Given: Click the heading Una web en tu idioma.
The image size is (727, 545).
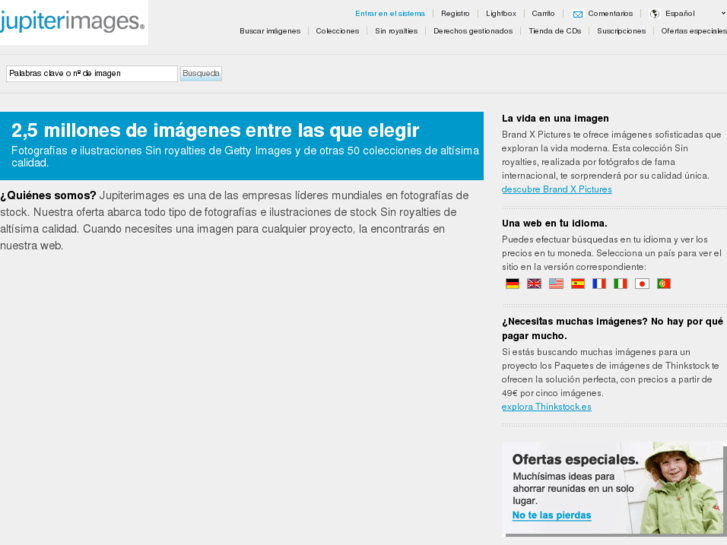Looking at the screenshot, I should 554,223.
